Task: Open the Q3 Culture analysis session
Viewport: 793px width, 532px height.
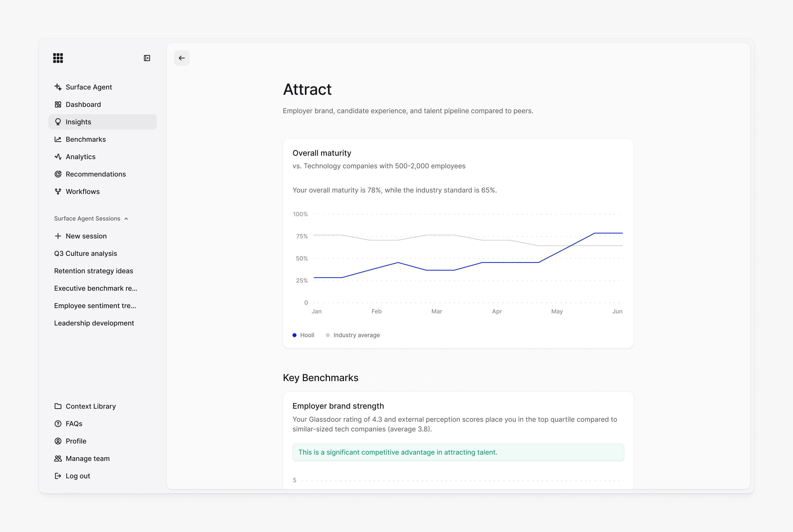Action: point(103,253)
